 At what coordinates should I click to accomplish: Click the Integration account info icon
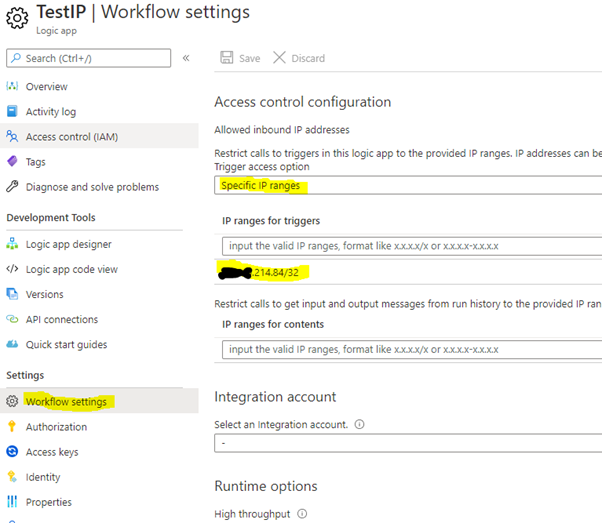359,424
